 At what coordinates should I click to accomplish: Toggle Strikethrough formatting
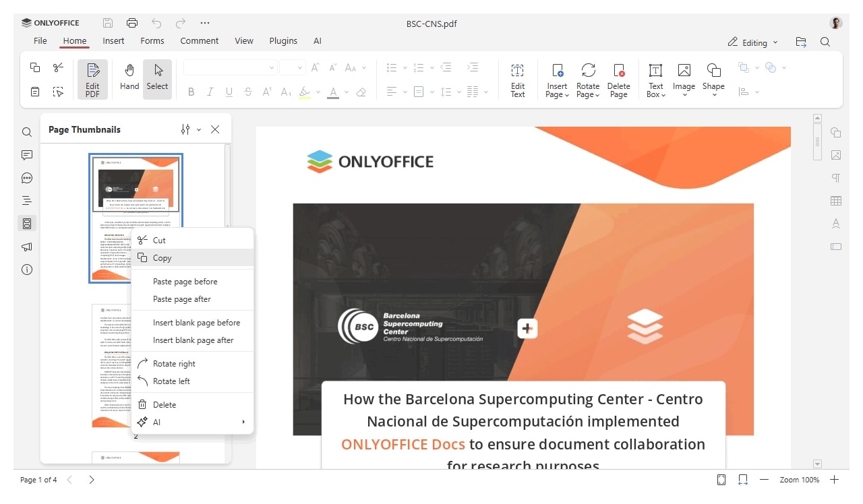[248, 92]
